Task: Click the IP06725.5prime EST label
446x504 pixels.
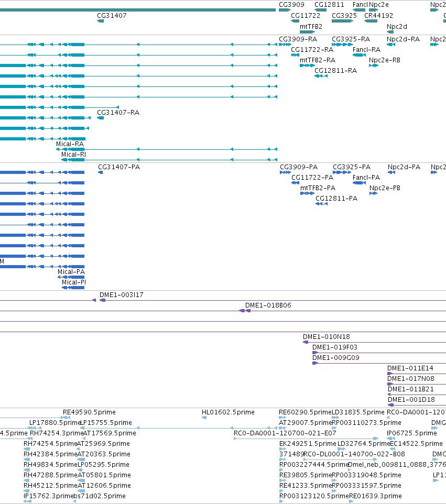Action: coord(411,433)
